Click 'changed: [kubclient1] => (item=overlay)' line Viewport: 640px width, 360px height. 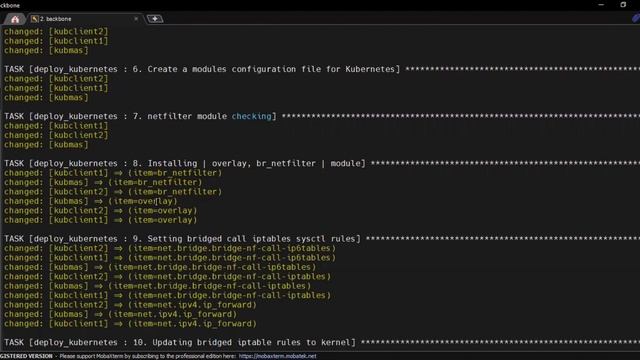tap(101, 220)
